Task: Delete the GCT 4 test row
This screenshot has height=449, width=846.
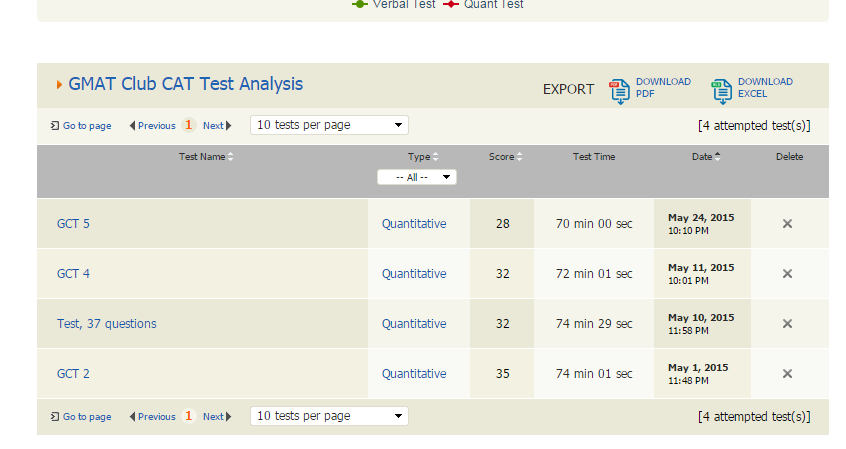Action: pos(787,274)
